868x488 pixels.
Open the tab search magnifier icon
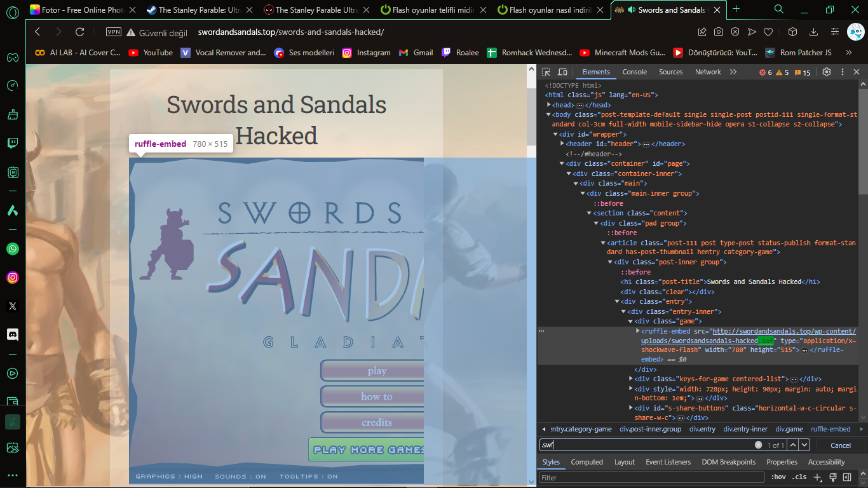[x=779, y=9]
